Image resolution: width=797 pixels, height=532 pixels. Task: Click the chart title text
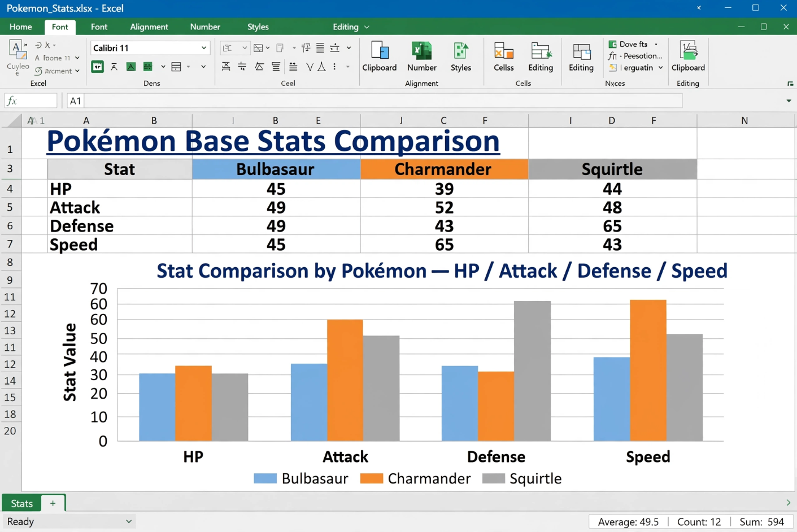[442, 271]
